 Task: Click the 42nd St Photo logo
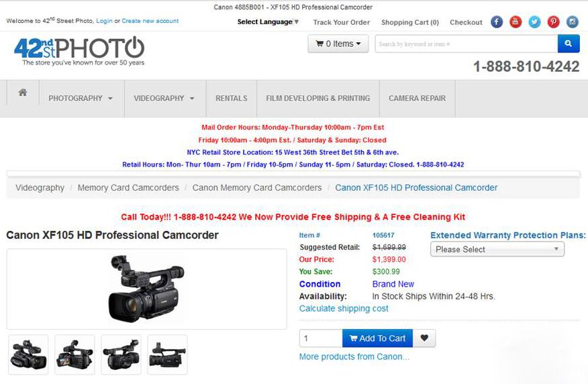(x=79, y=52)
